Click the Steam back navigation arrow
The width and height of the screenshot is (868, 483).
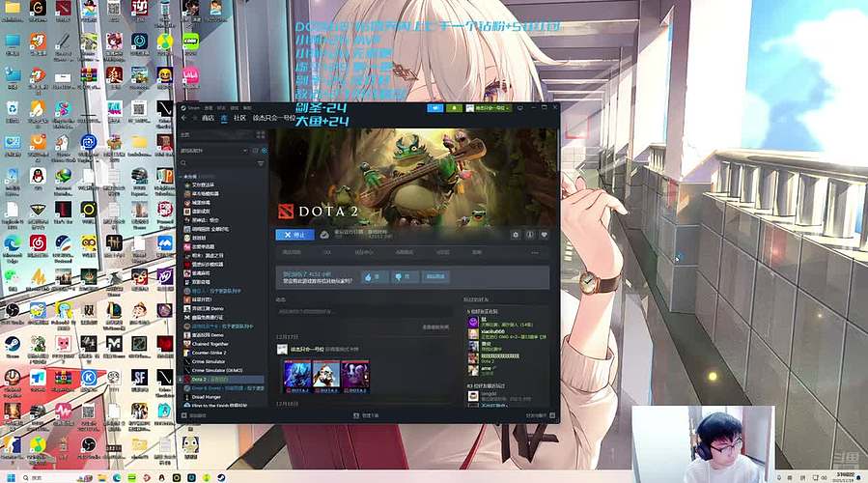(x=182, y=118)
